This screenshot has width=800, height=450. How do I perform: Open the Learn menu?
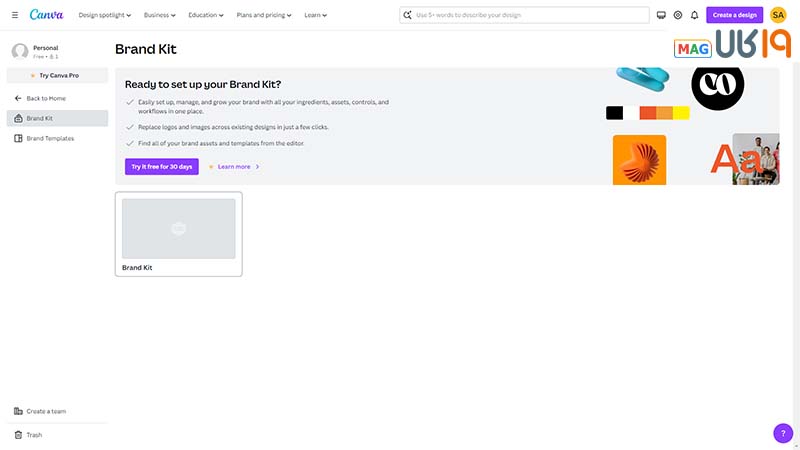[316, 15]
